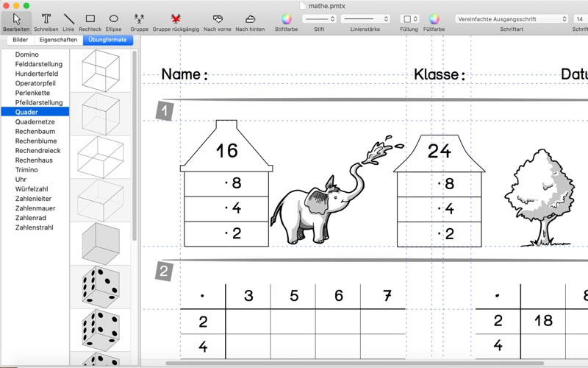The image size is (588, 368).
Task: Pick the faint dotted flat cuboid thumbnail
Action: [101, 200]
